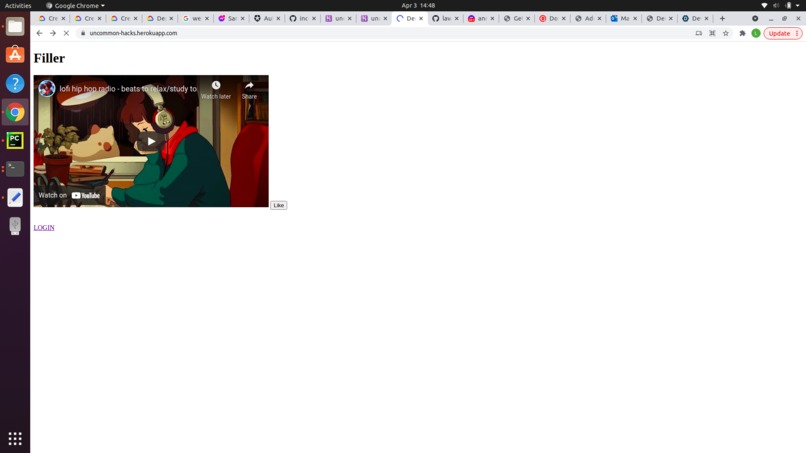Click the battery indicator in top bar

[788, 5]
